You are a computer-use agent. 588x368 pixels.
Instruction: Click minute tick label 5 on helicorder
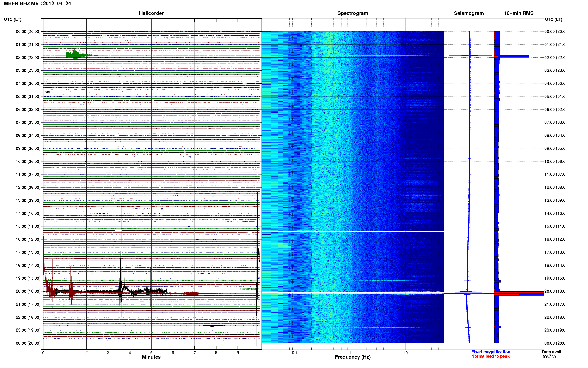[151, 353]
